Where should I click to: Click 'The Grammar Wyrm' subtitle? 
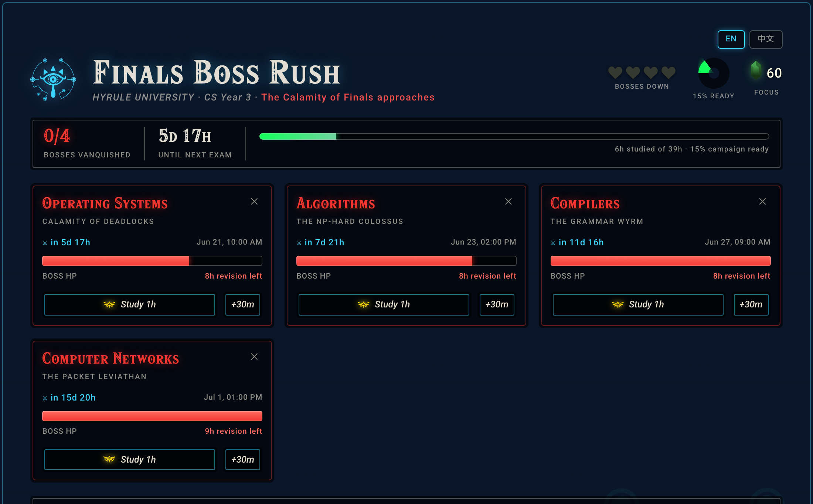(x=597, y=221)
